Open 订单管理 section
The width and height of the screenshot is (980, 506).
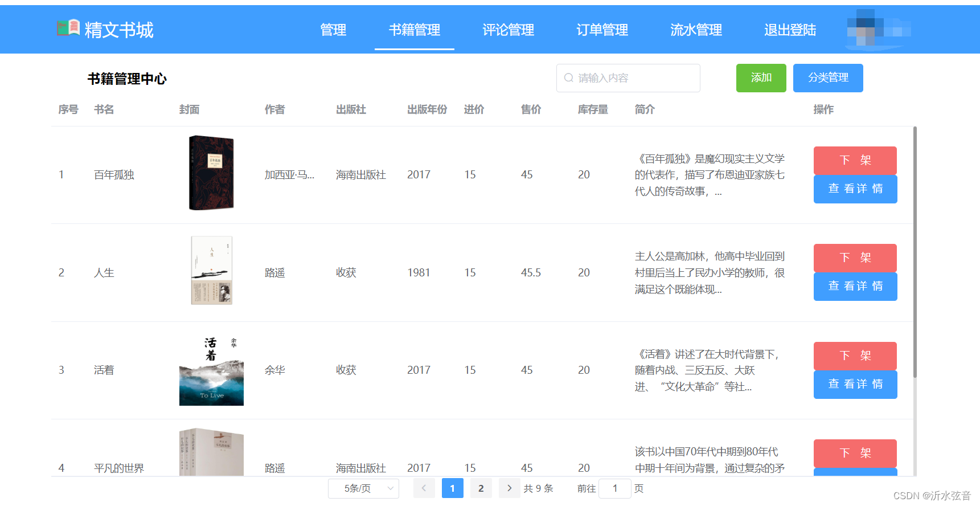pyautogui.click(x=602, y=30)
